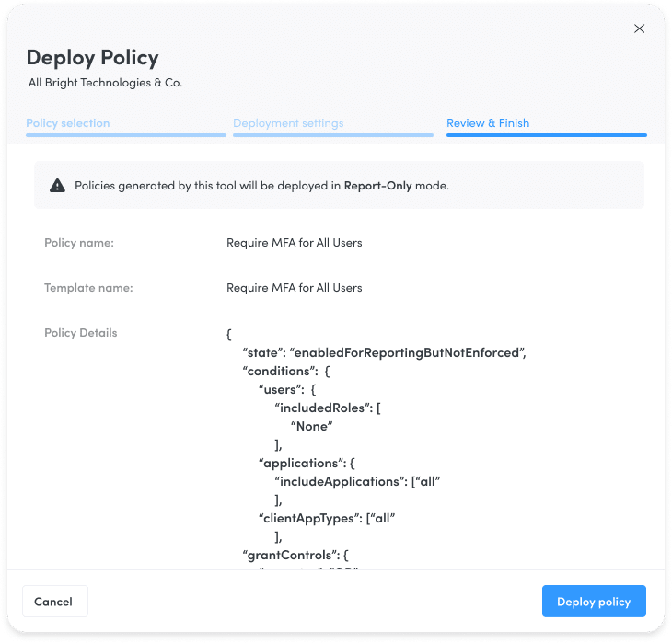Click the All Bright Technologies & Co. subtitle
Viewport: 672px width, 643px height.
pos(106,82)
